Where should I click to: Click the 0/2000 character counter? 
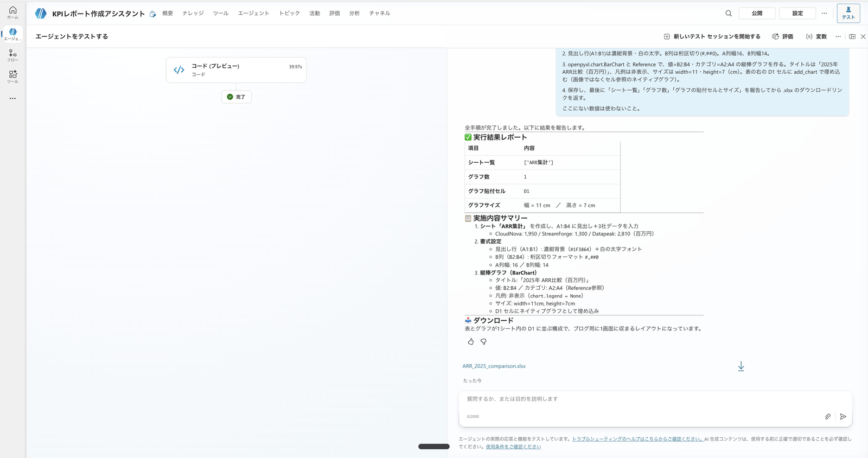pyautogui.click(x=473, y=417)
